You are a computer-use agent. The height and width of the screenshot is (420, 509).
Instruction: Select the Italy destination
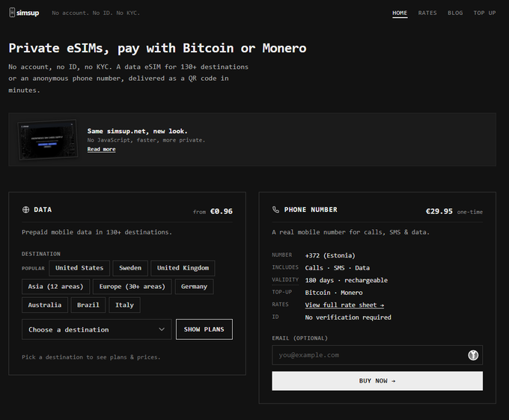tap(125, 305)
